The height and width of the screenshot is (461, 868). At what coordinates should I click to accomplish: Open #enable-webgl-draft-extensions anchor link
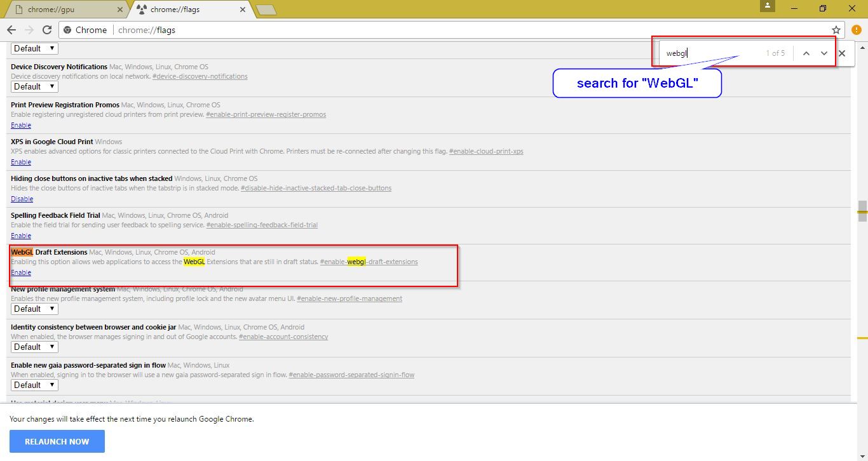tap(369, 262)
